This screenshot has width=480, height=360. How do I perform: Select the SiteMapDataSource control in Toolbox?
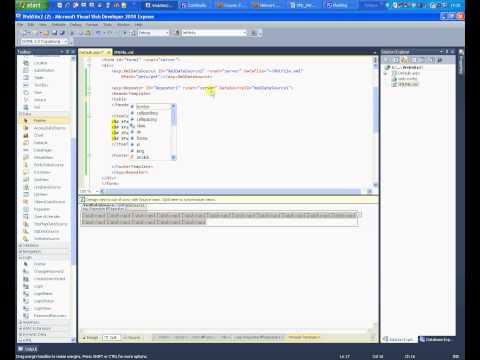[51, 224]
